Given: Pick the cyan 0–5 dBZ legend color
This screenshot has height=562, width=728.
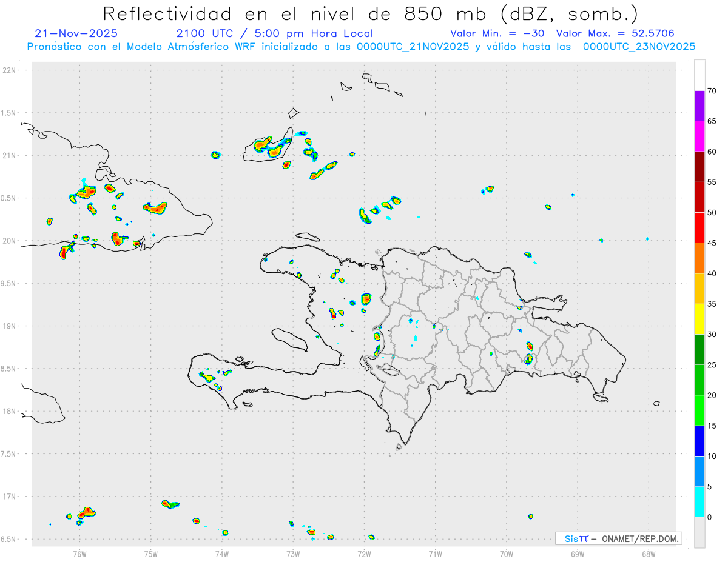Looking at the screenshot, I should [x=699, y=502].
